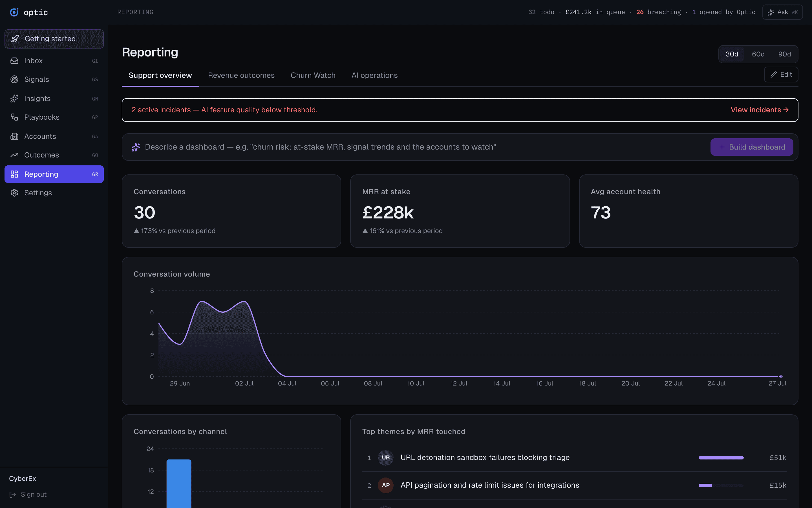Click the 1 opened by Optic text
812x508 pixels.
(723, 12)
